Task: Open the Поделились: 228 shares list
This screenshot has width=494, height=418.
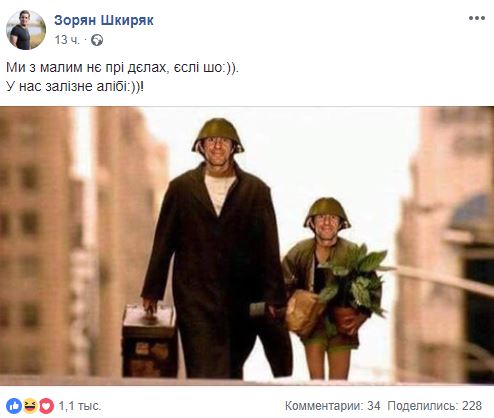Action: pyautogui.click(x=434, y=406)
